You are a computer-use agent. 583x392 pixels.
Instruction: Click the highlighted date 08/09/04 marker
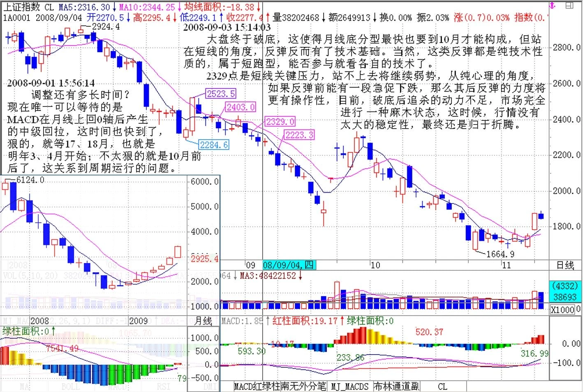point(288,265)
